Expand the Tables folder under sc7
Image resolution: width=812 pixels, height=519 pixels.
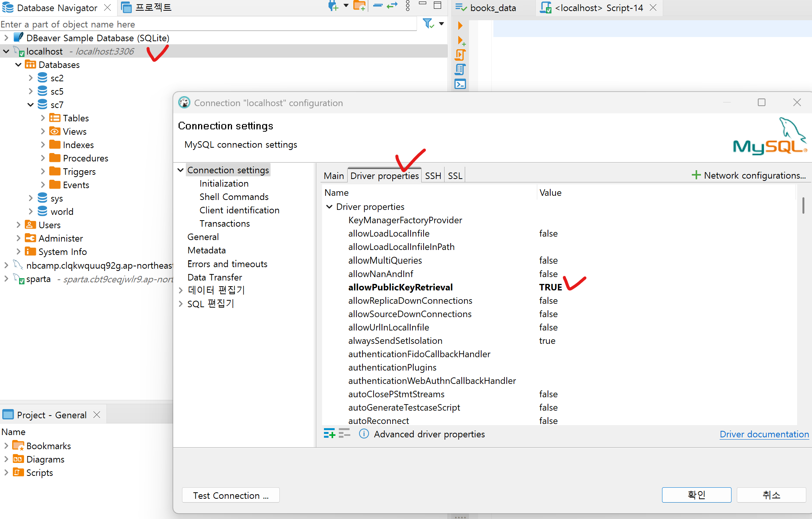point(43,118)
